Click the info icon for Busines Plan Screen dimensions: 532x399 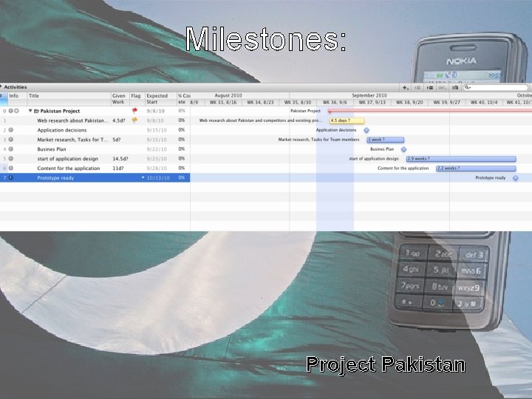[x=11, y=149]
